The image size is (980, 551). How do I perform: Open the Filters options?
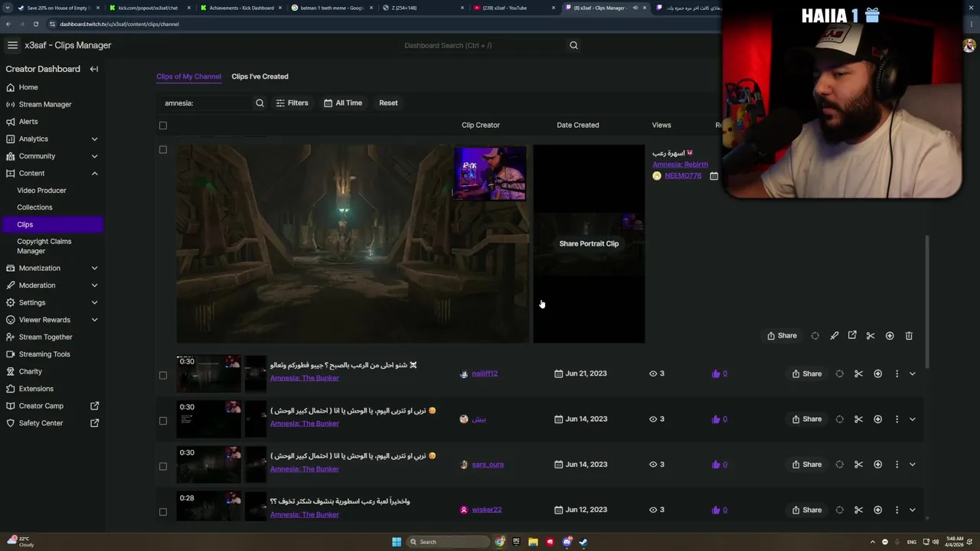292,103
